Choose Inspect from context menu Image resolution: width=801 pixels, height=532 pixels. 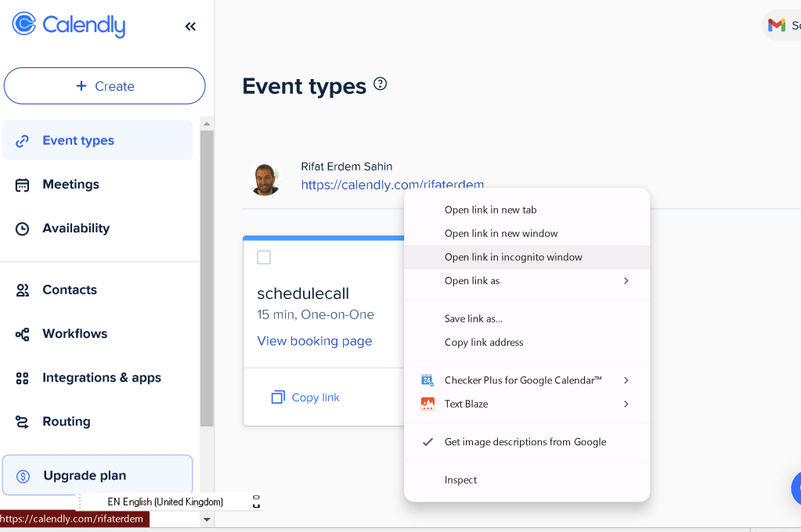point(527,480)
